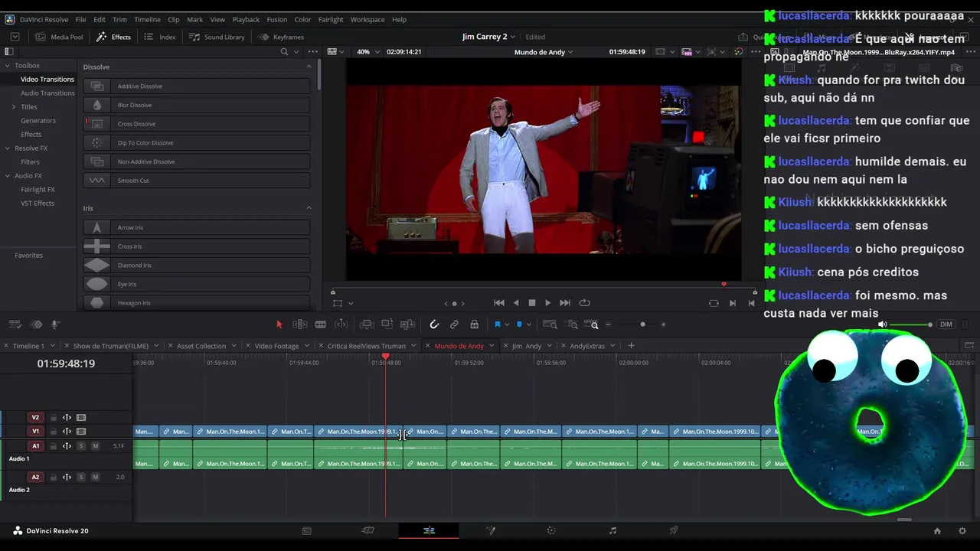The height and width of the screenshot is (551, 980).
Task: Toggle timeline Snapping magnet icon
Action: tap(434, 324)
